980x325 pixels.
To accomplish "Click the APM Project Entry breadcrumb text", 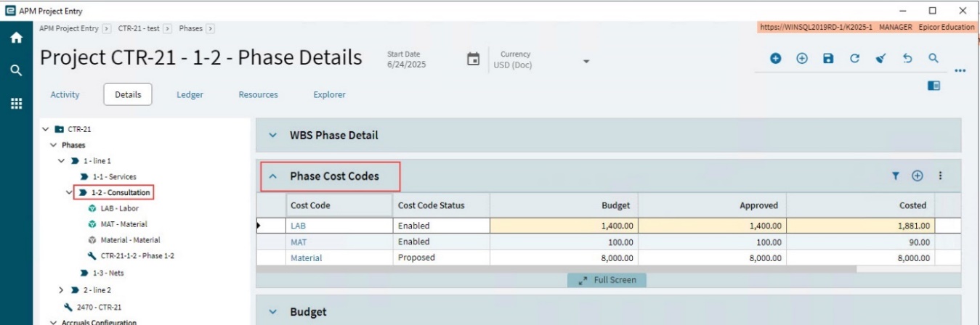I will click(x=69, y=28).
